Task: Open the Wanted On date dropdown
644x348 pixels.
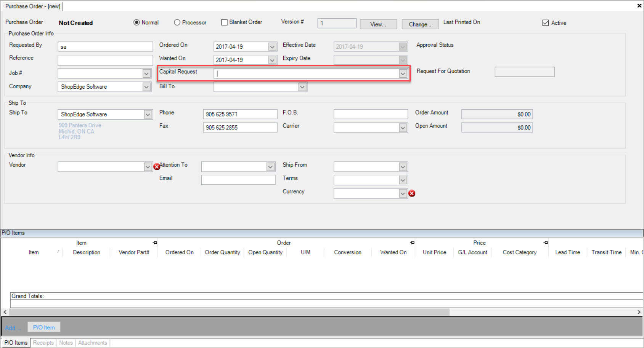Action: [x=272, y=60]
